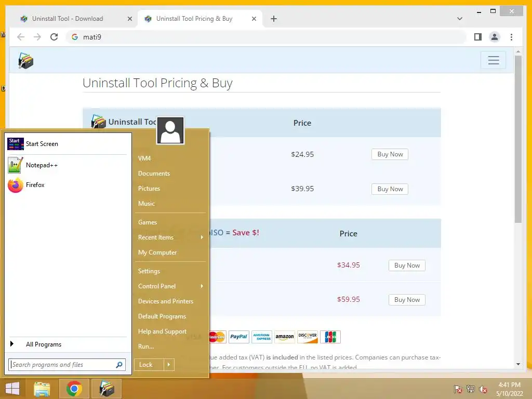Expand Control Panel submenu arrow
Image resolution: width=532 pixels, height=399 pixels.
coord(202,286)
